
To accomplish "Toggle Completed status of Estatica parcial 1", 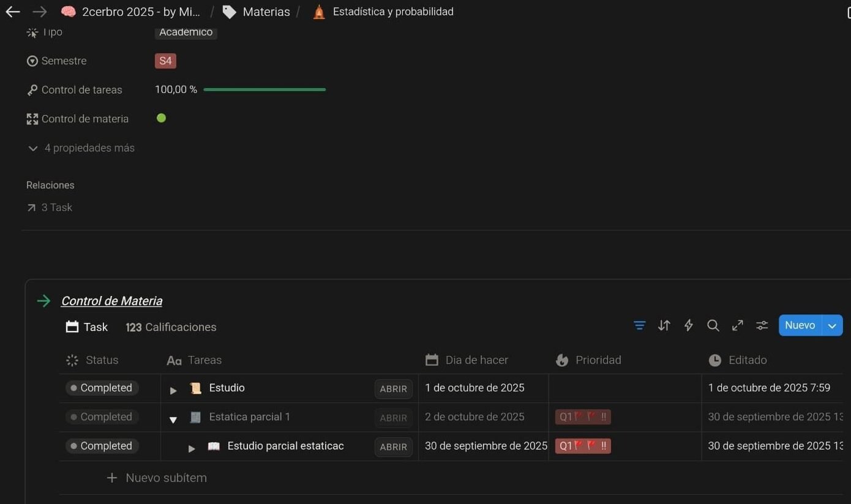I will pyautogui.click(x=102, y=417).
